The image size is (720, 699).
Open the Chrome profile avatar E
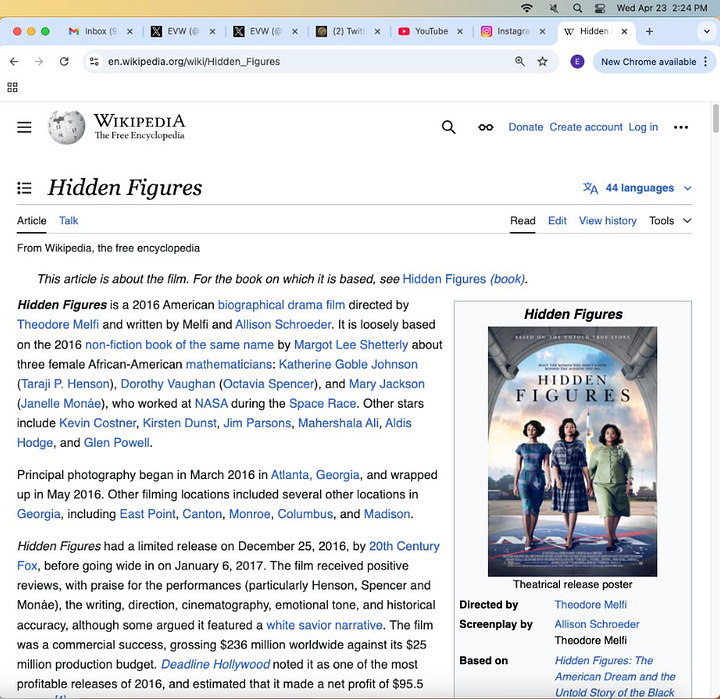click(x=577, y=62)
